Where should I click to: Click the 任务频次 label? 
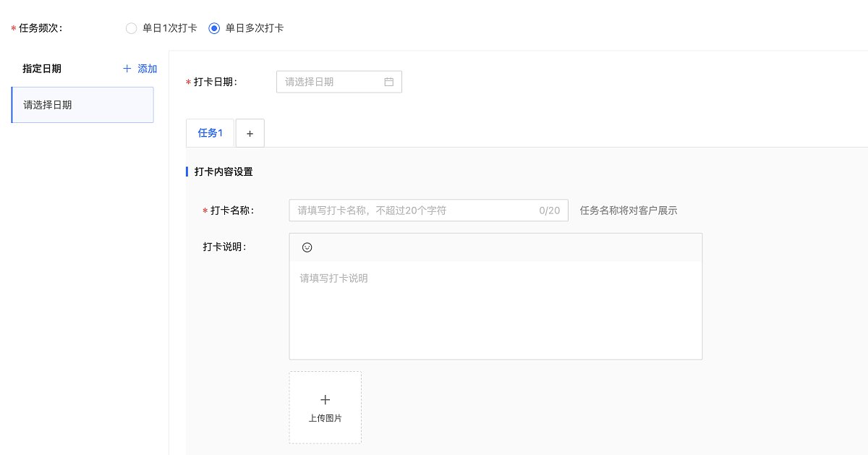pos(41,28)
